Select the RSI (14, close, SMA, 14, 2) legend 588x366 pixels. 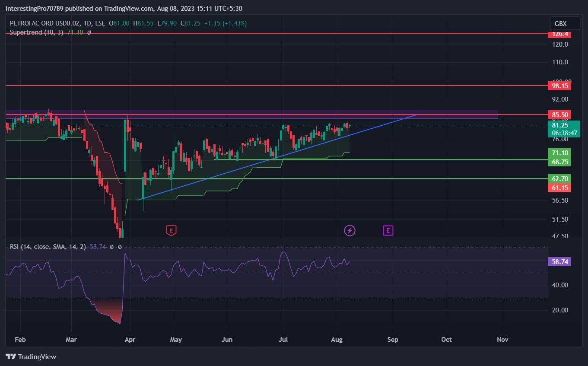pyautogui.click(x=48, y=247)
